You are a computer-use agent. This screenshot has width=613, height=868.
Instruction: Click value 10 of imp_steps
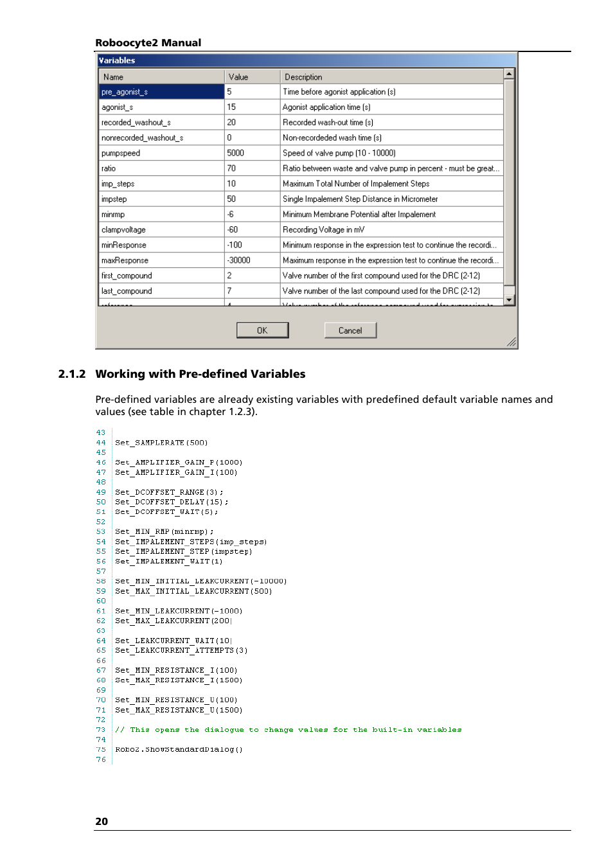coord(231,184)
